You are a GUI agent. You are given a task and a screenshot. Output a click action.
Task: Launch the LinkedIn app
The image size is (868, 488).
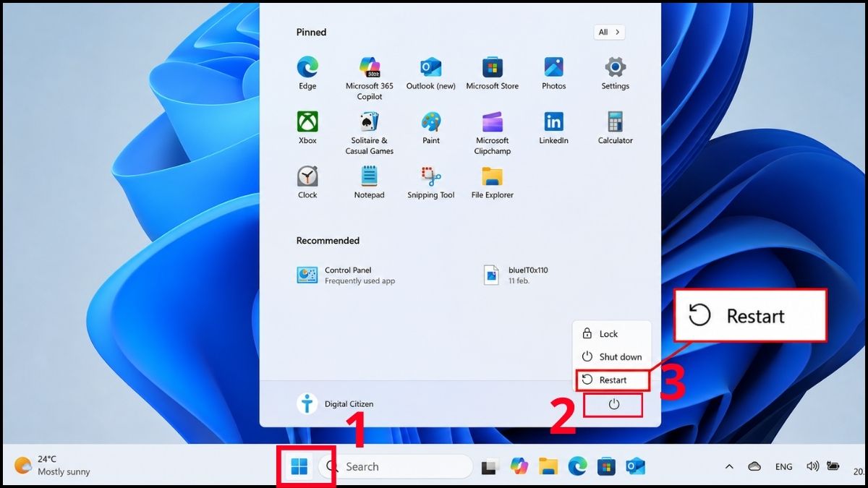[554, 128]
